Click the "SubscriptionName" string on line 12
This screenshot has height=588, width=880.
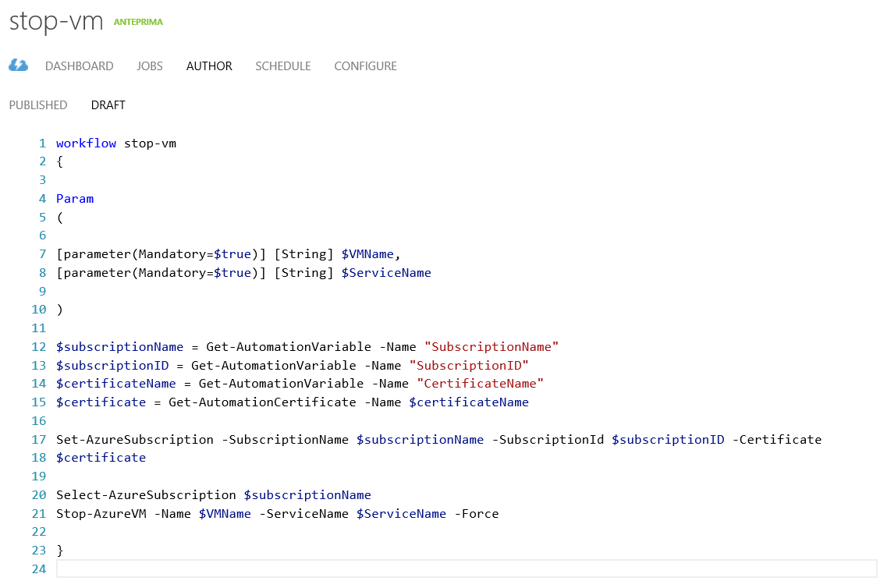[491, 347]
